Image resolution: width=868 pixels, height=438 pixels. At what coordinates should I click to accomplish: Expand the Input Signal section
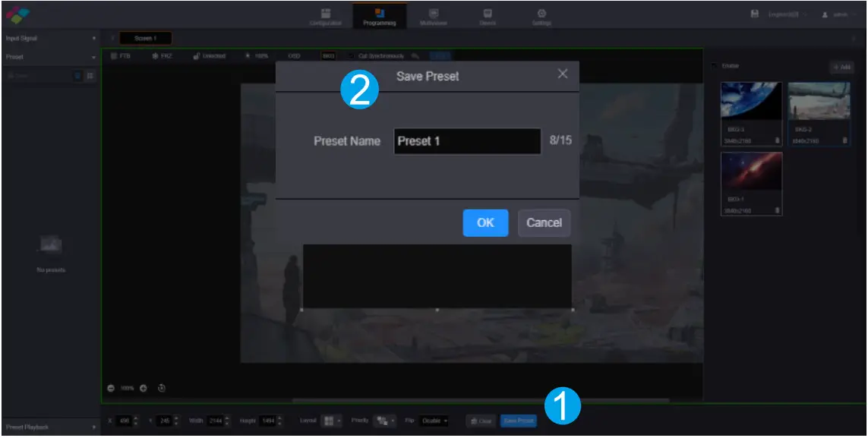coord(50,39)
